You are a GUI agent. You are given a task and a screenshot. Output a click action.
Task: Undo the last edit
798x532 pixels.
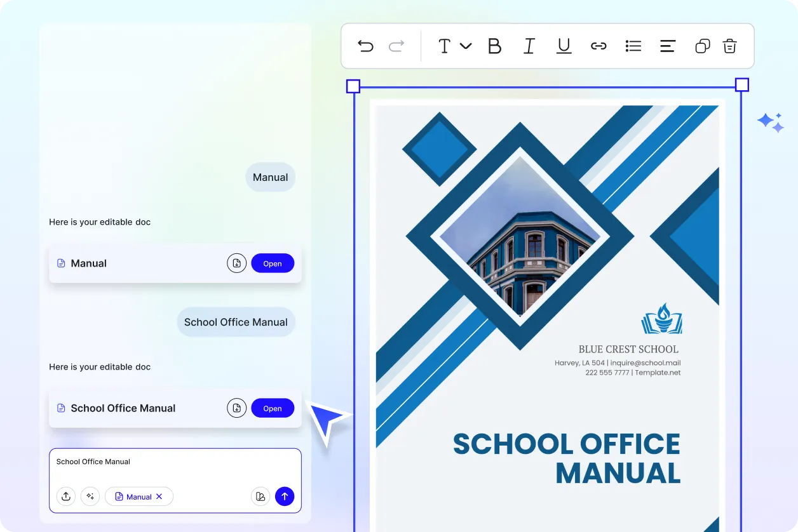click(x=365, y=46)
